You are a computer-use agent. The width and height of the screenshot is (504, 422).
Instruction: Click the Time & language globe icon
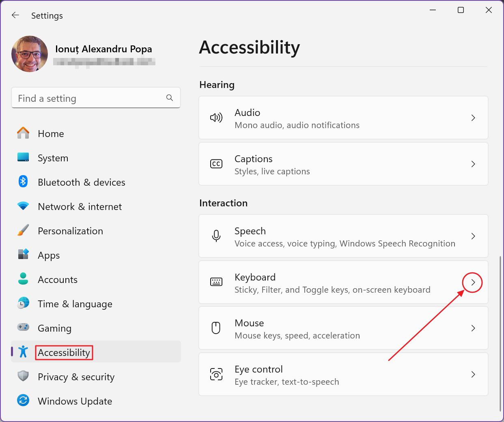coord(23,303)
